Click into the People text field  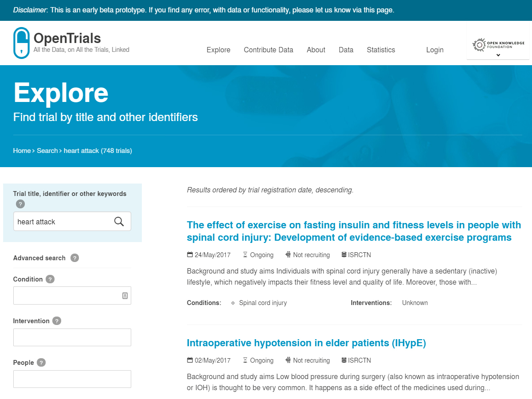coord(72,379)
